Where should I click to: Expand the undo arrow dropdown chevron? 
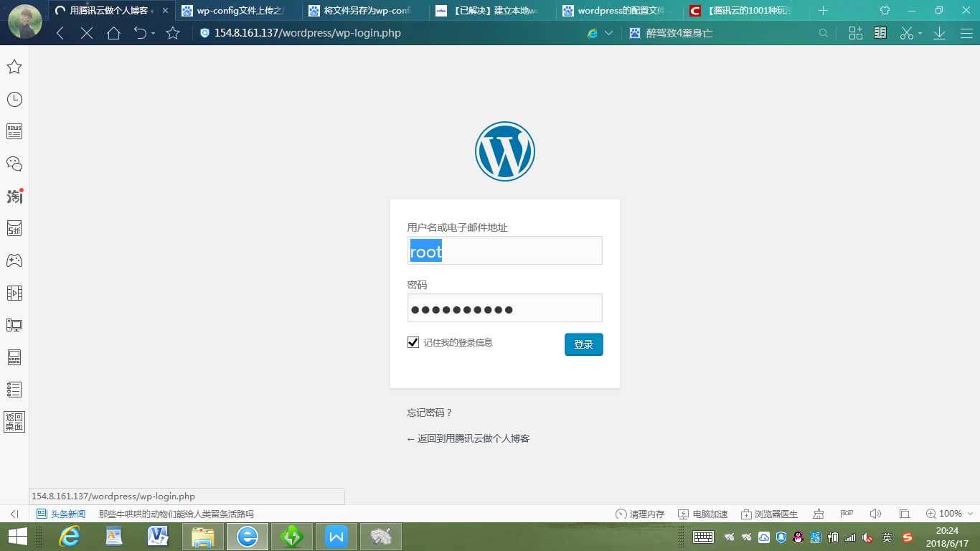(x=153, y=34)
